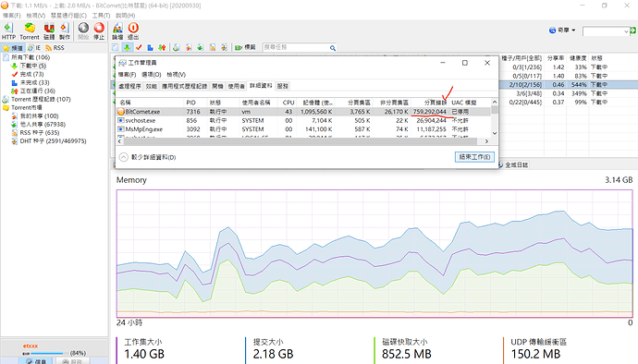
Task: Click the red stop (停止) button icon
Action: tap(99, 28)
